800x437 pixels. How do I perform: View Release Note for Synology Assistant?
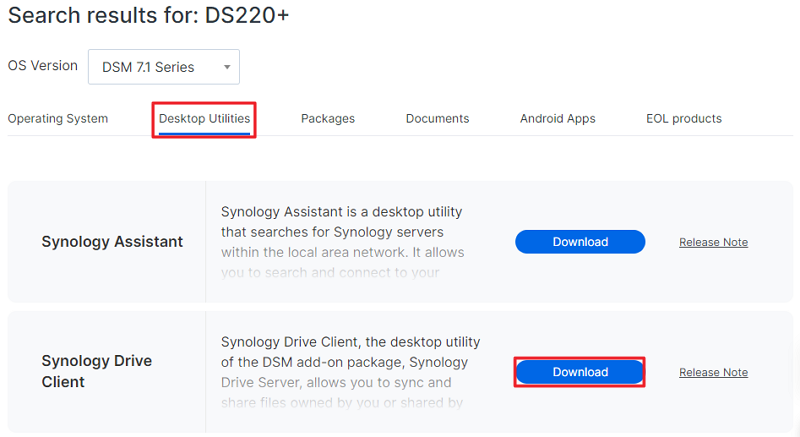click(x=713, y=242)
